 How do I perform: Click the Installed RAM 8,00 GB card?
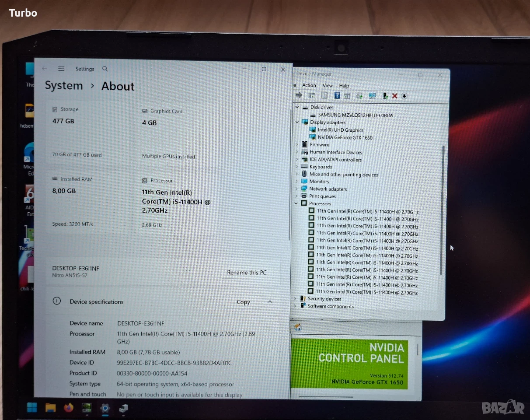tap(91, 202)
